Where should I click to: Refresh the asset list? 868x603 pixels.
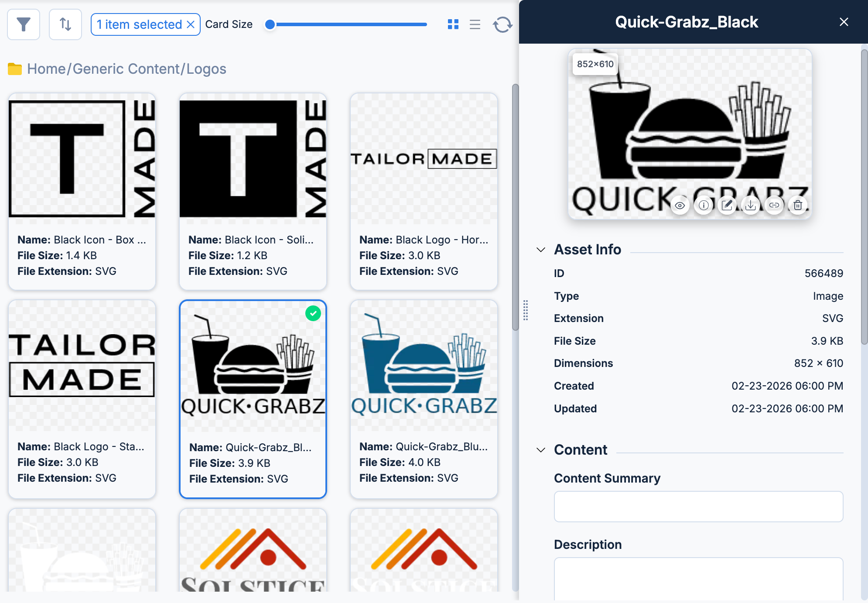502,24
